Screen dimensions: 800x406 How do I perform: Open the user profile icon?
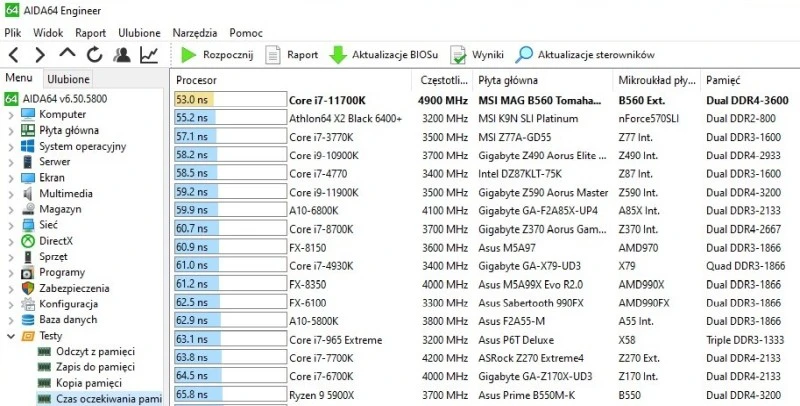pos(121,55)
